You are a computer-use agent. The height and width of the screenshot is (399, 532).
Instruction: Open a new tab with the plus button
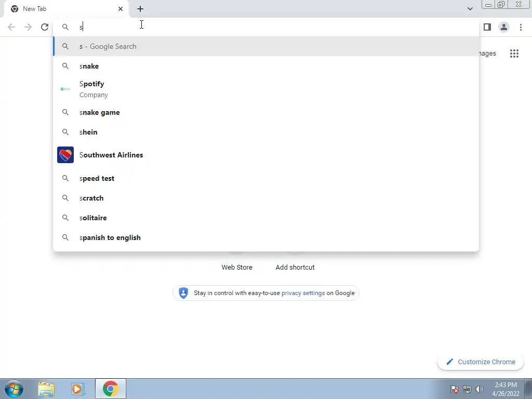[x=140, y=9]
